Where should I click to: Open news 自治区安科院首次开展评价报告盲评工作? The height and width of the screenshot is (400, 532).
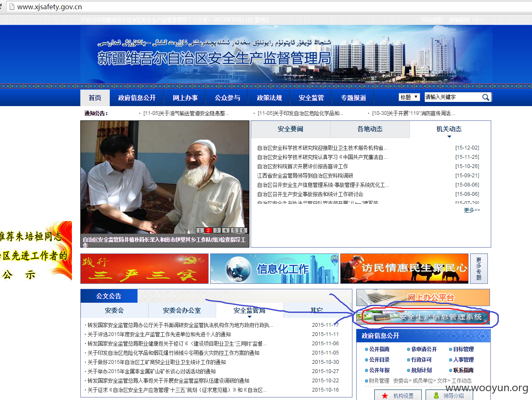[x=303, y=166]
